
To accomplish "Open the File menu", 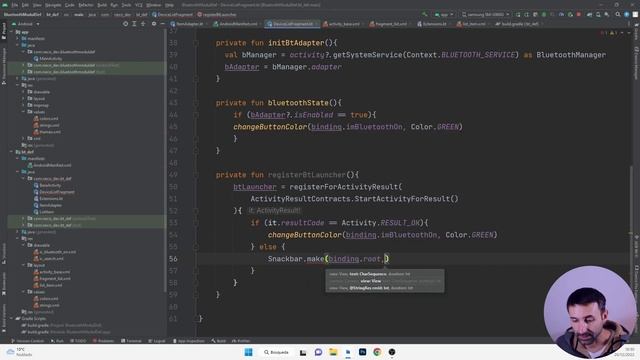I will [15, 5].
